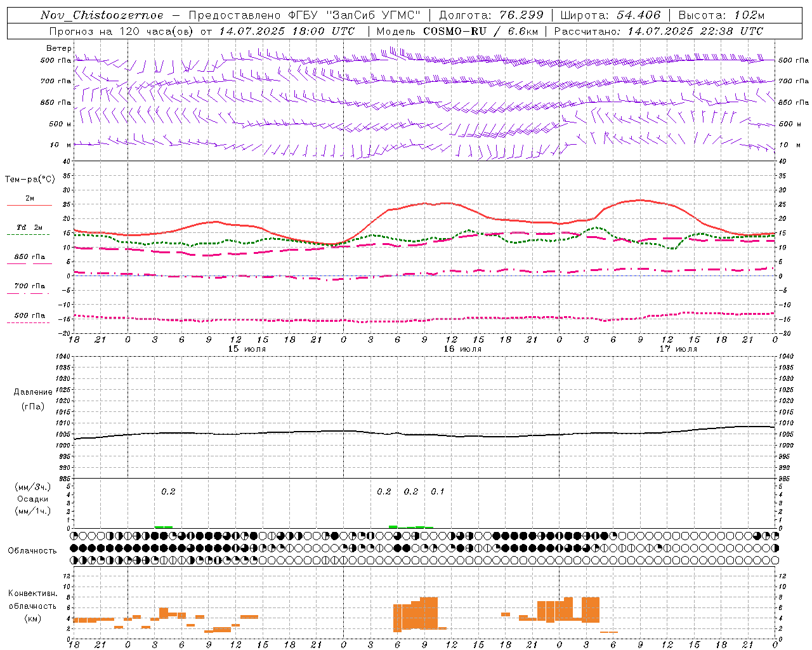Click the (км) unit label
Viewport: 812px width, 650px height.
(x=33, y=618)
